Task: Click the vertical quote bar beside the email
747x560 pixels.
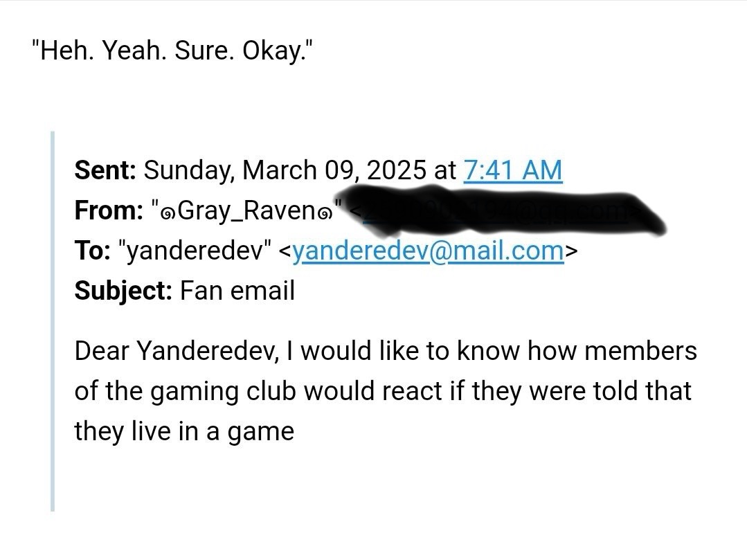Action: point(53,321)
